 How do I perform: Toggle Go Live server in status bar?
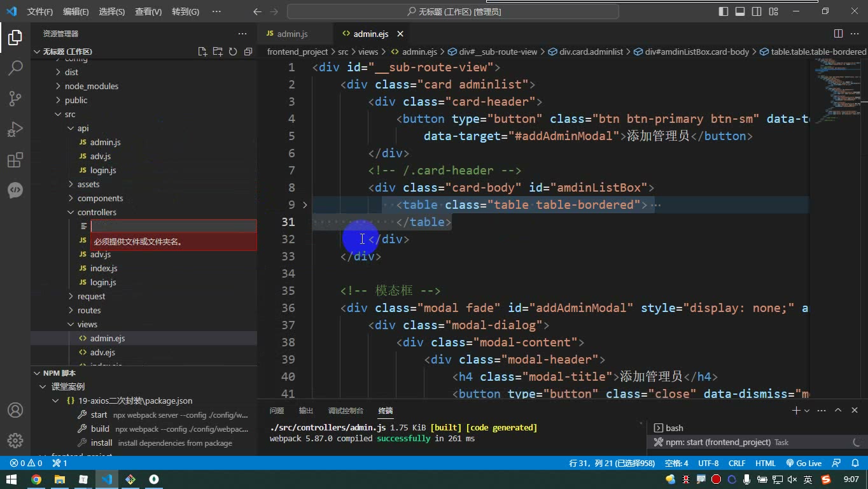(804, 464)
